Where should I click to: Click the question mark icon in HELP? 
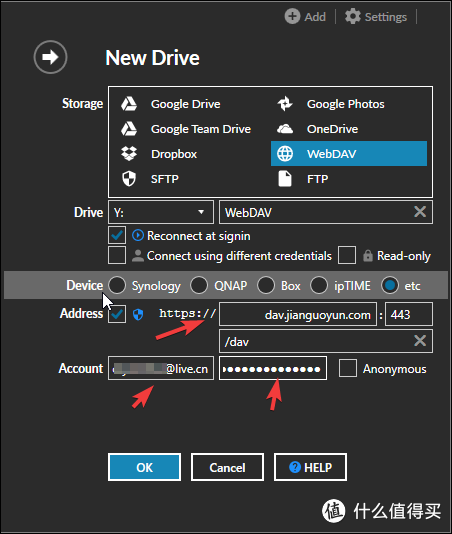coord(295,467)
